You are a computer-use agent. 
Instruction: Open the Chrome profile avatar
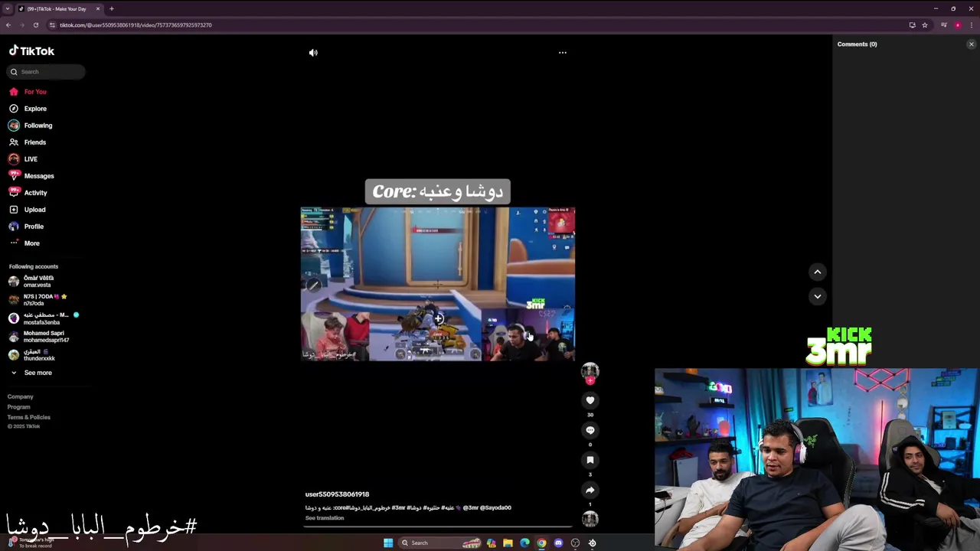[958, 25]
